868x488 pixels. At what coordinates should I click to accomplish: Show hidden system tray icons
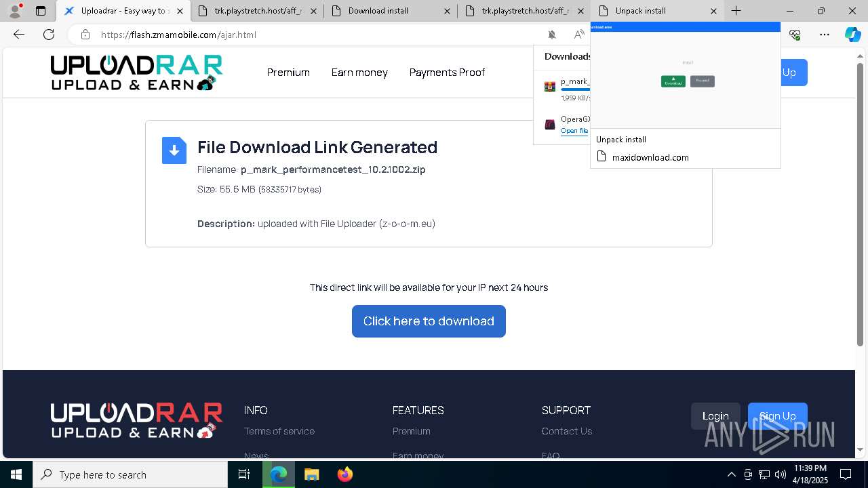(x=731, y=474)
